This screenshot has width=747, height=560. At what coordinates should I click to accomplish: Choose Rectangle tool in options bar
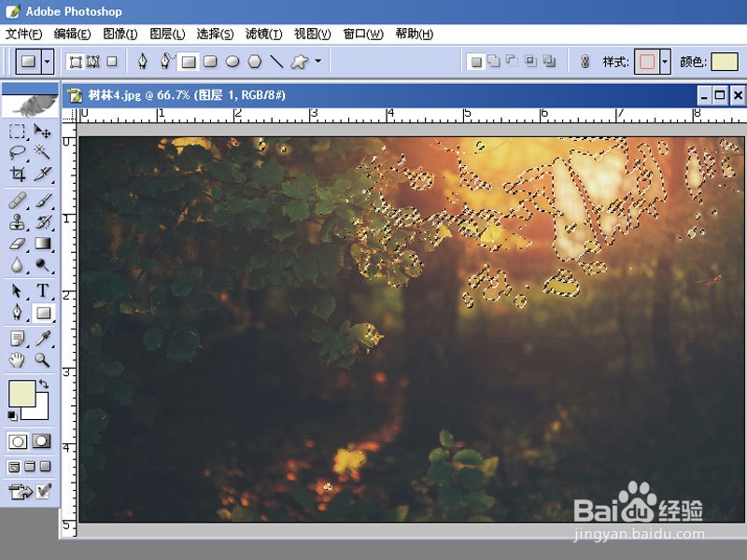(189, 62)
